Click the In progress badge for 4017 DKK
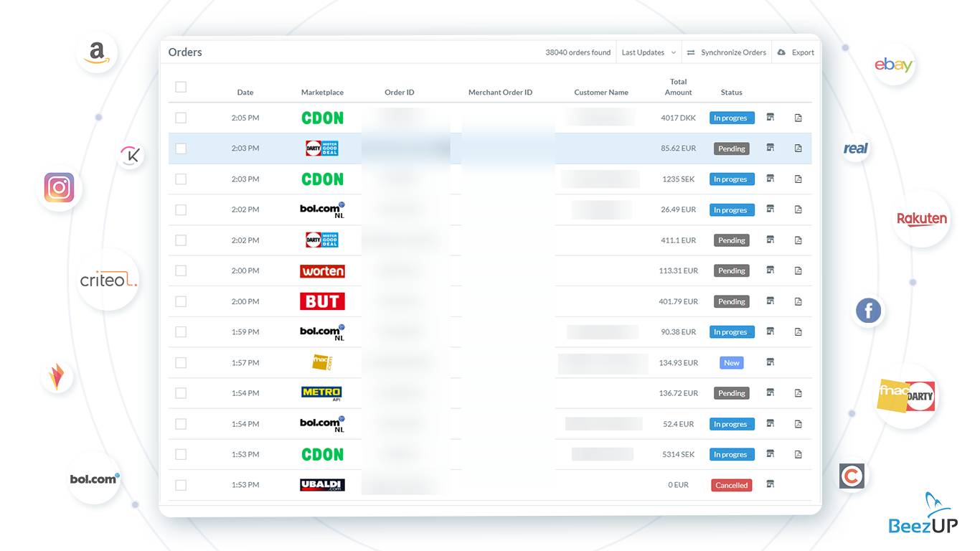Viewport: 980px width, 551px height. [732, 118]
